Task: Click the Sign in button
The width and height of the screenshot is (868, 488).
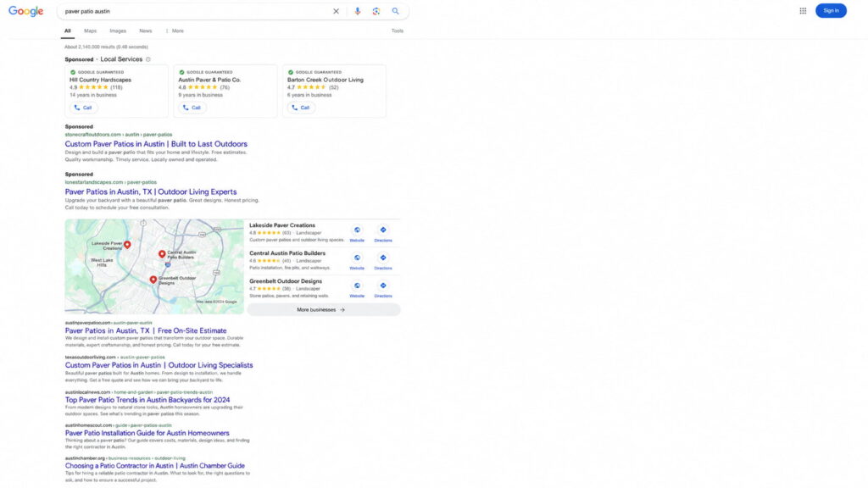Action: click(x=831, y=10)
